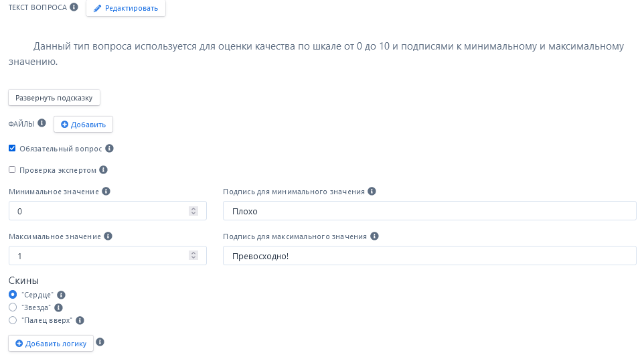Click info icon beside Обязательный вопрос
This screenshot has height=355, width=644.
click(x=110, y=149)
